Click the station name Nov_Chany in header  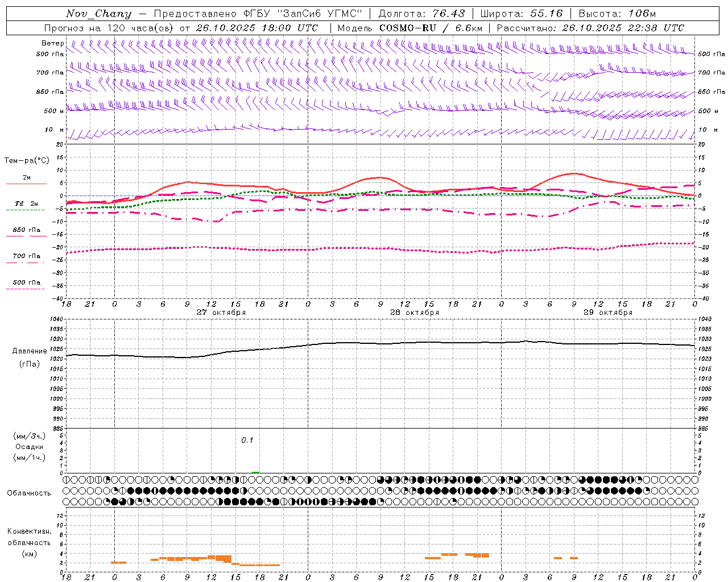(98, 14)
